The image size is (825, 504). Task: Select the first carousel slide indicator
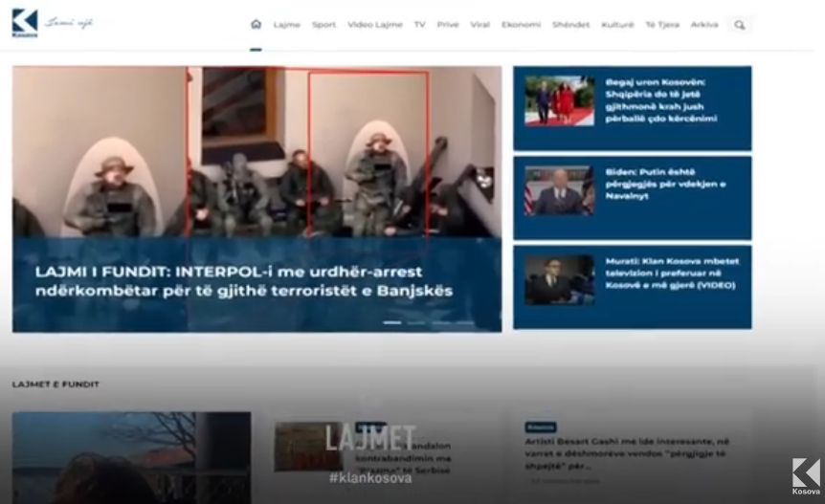(x=392, y=322)
